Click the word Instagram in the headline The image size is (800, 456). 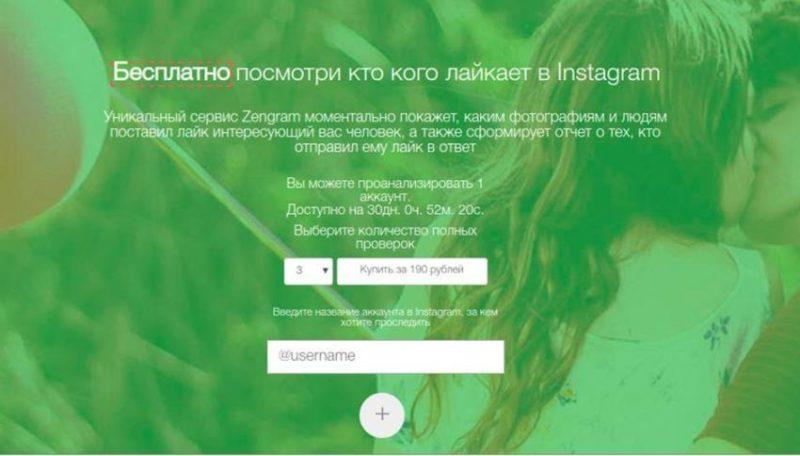(608, 73)
